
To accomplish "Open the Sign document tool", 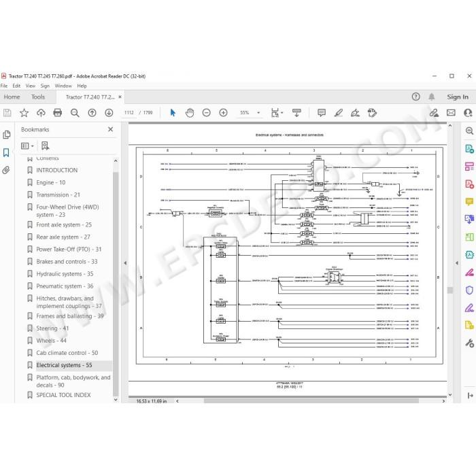I will [x=355, y=113].
